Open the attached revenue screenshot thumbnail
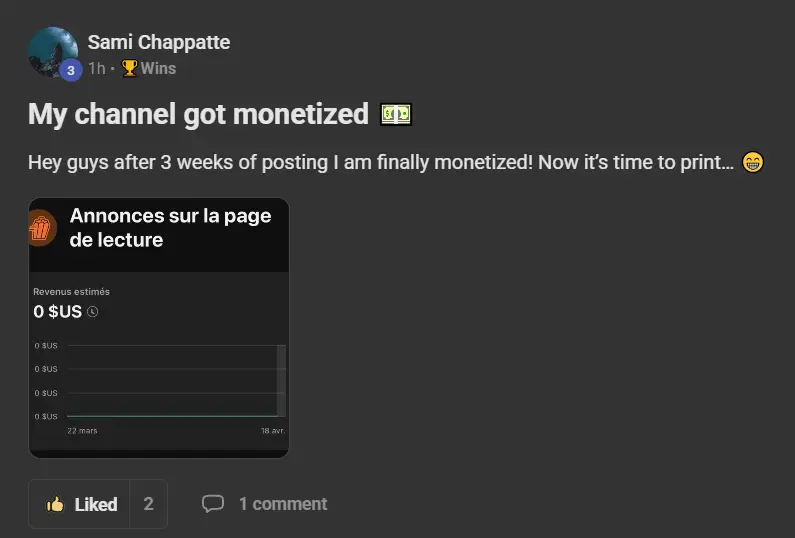This screenshot has height=538, width=795. point(159,328)
